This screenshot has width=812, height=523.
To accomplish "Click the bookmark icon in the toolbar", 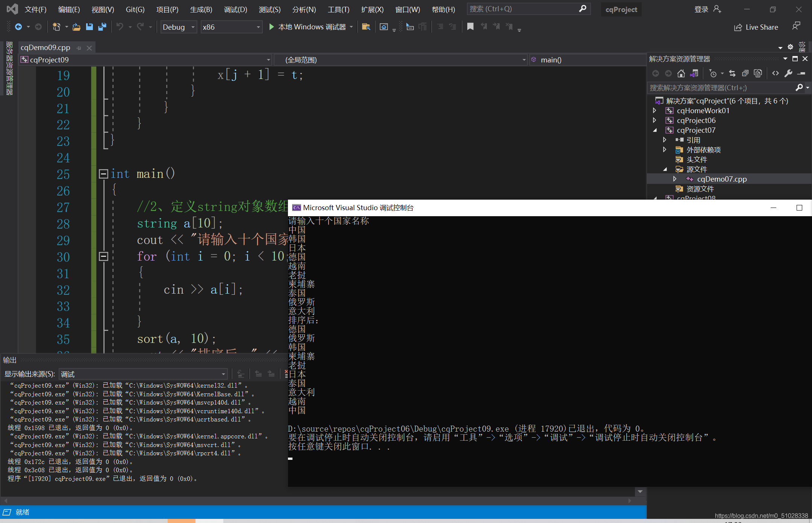I will 470,26.
